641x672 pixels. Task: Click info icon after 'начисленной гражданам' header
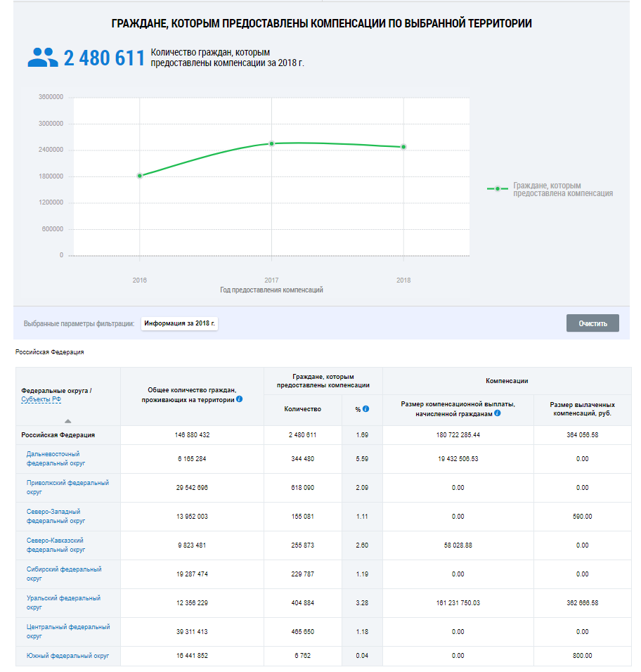click(498, 413)
